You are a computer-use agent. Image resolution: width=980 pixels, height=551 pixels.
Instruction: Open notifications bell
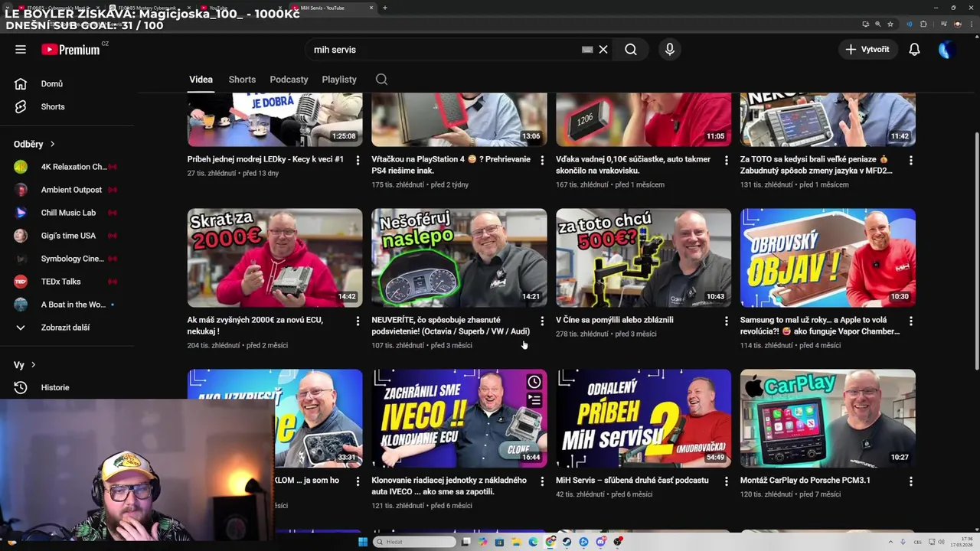(914, 50)
